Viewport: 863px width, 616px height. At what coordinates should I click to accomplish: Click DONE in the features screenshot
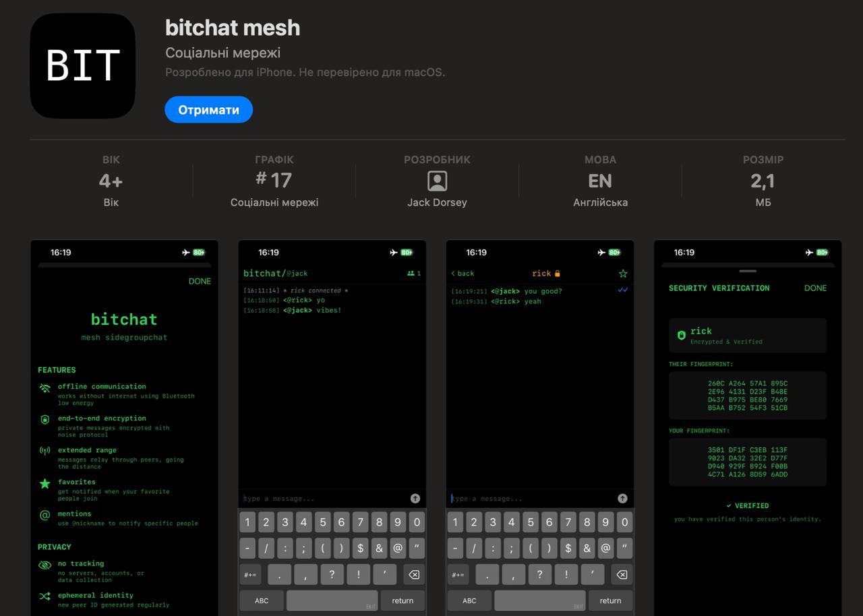(x=200, y=281)
